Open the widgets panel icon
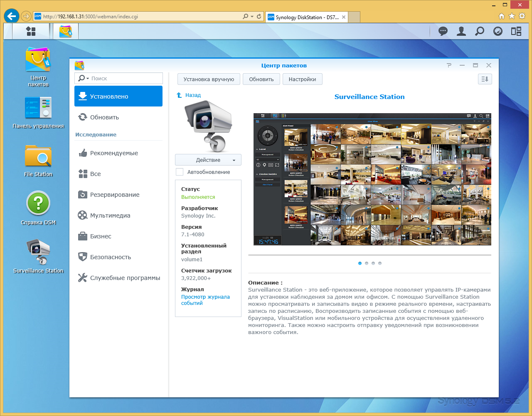The width and height of the screenshot is (532, 416). tap(516, 31)
